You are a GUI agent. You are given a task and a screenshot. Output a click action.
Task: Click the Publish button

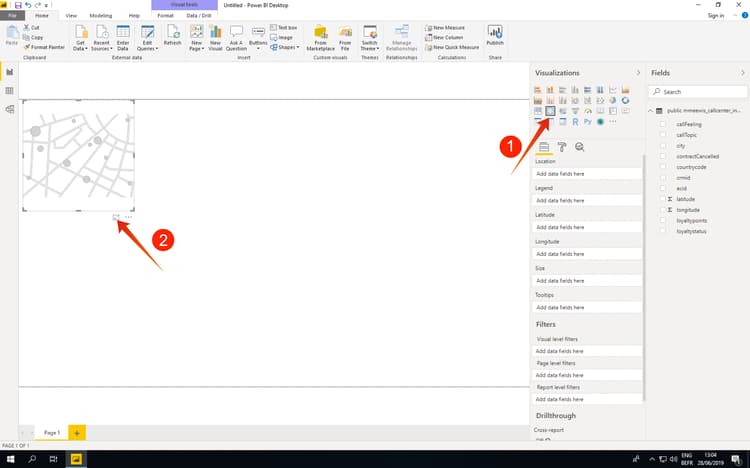pyautogui.click(x=495, y=35)
